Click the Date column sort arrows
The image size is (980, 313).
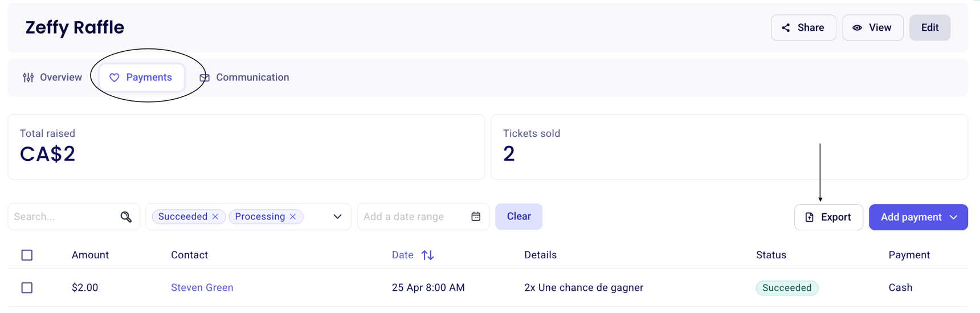click(x=428, y=255)
